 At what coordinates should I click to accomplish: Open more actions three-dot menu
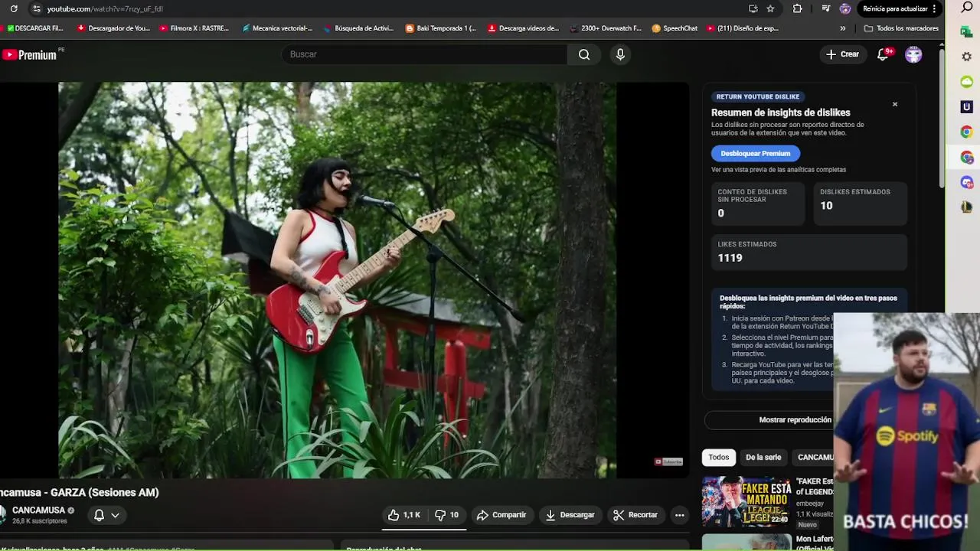(679, 515)
